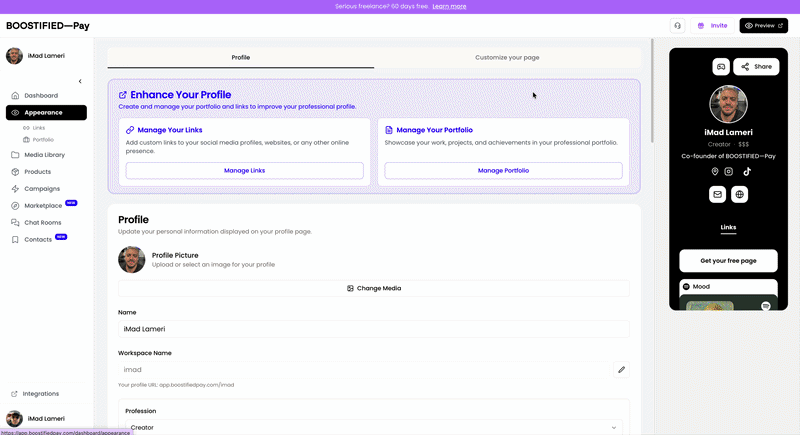Click the Workspace Name field
Viewport: 800px width, 435px height.
(364, 370)
